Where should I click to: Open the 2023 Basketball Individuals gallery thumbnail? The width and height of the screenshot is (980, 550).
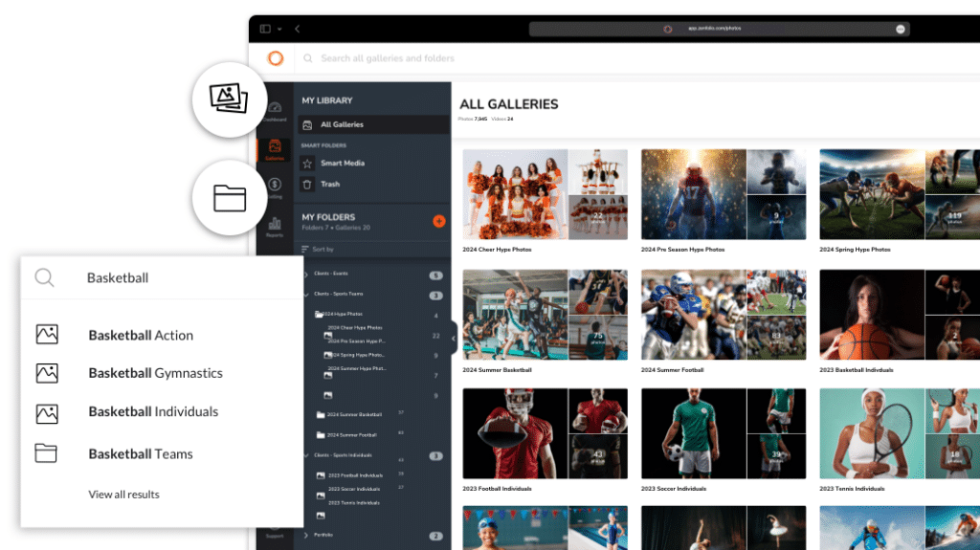900,315
